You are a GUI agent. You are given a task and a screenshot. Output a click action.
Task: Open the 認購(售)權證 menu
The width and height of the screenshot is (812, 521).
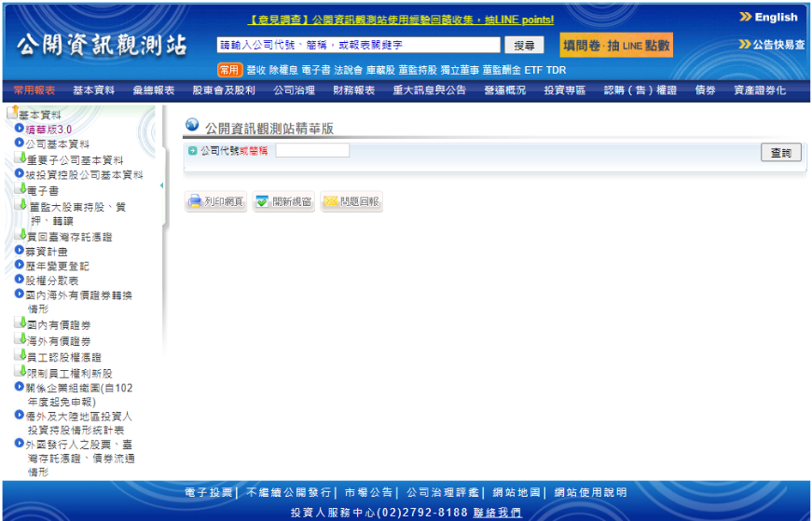tap(640, 90)
